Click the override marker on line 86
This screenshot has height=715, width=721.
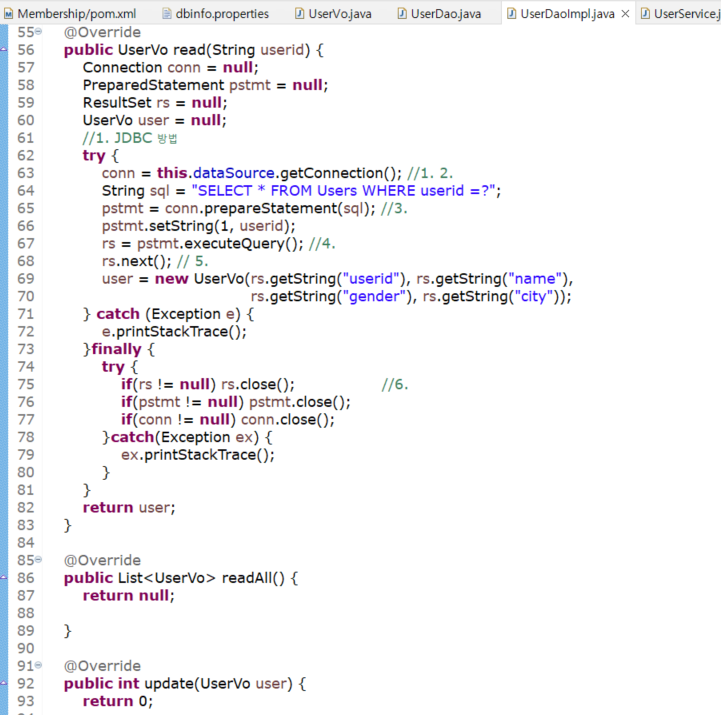tap(4, 577)
